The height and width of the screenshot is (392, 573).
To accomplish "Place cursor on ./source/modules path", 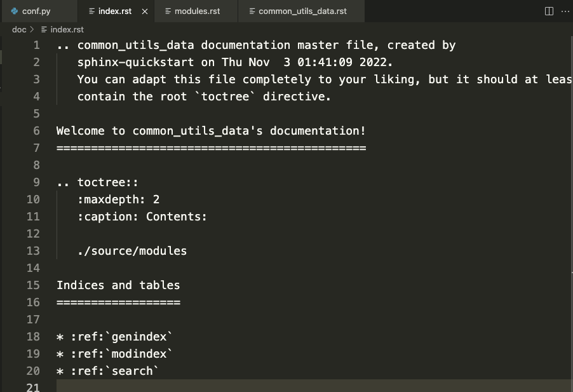I will (132, 251).
